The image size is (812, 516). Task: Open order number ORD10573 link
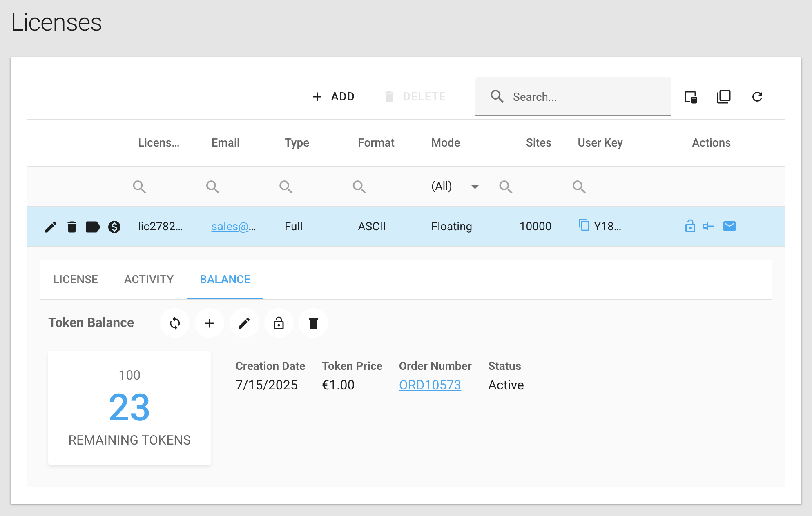(x=430, y=385)
